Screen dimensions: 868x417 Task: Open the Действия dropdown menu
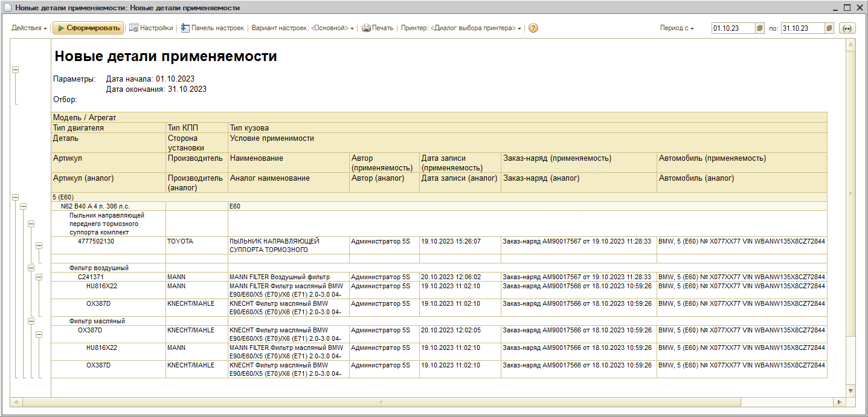click(x=29, y=28)
